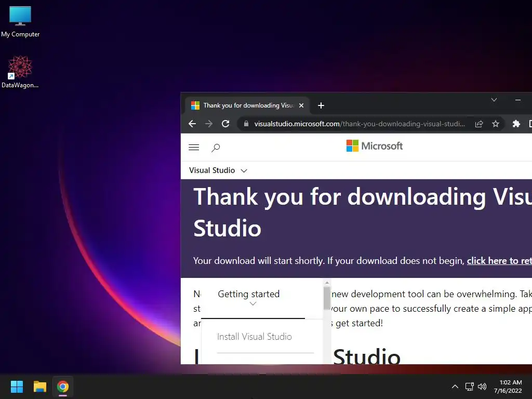The image size is (532, 399).
Task: Click the 'Thank you for downloading' heading
Action: [362, 212]
